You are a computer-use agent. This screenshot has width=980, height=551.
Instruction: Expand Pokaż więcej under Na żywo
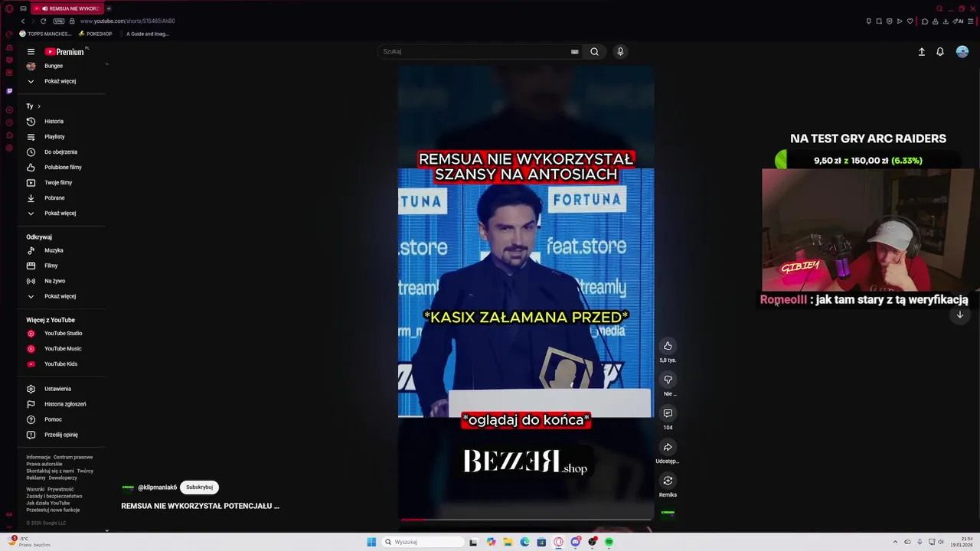pyautogui.click(x=61, y=296)
